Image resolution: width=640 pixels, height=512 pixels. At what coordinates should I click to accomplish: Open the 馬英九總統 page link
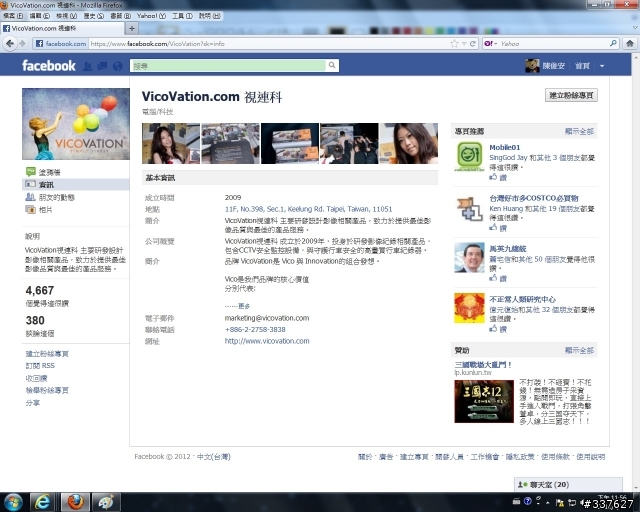[508, 249]
